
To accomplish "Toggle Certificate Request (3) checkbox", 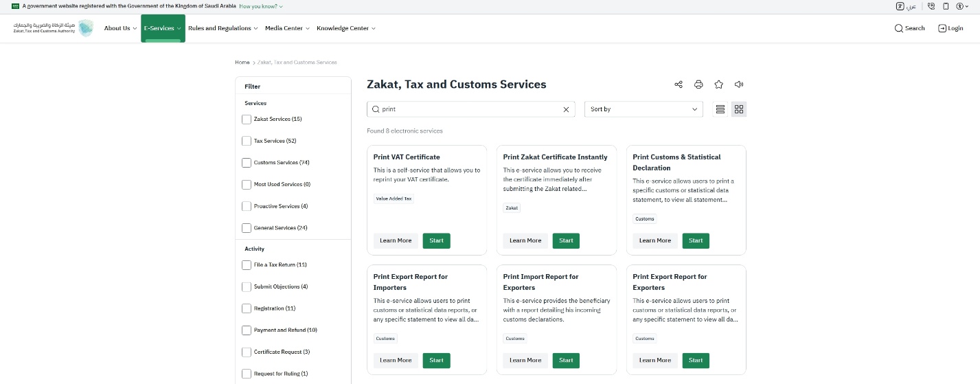I will pos(247,352).
